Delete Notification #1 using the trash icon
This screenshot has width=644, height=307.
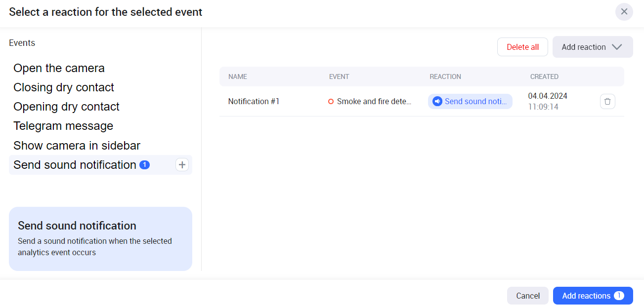(607, 102)
